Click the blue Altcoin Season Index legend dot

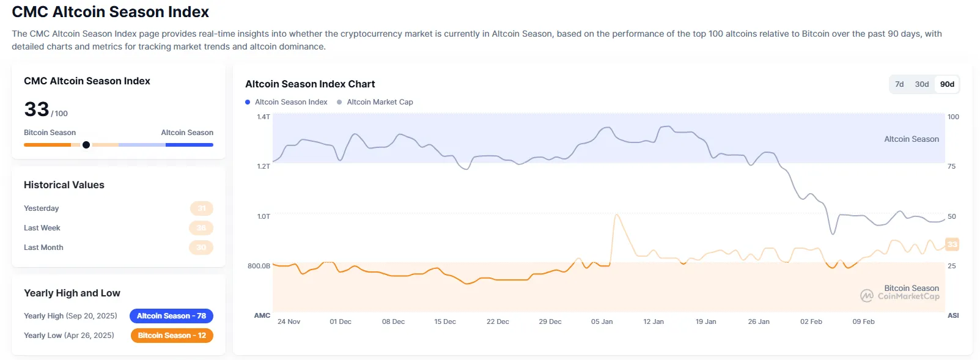tap(248, 102)
